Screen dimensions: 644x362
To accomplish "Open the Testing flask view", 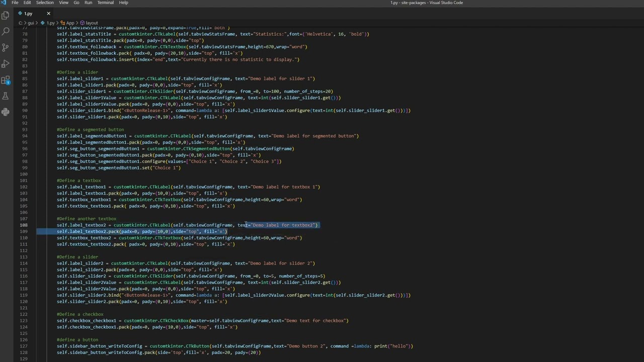I will tap(6, 96).
